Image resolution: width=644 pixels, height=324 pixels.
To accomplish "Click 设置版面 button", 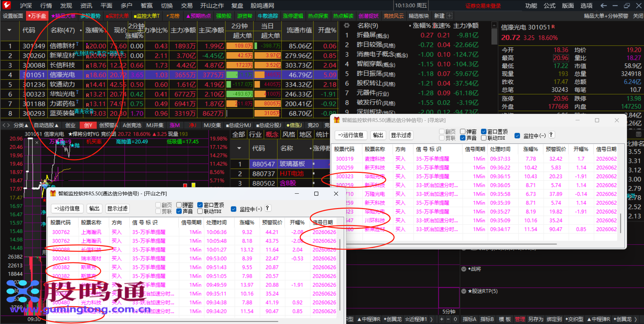I will coord(13,16).
